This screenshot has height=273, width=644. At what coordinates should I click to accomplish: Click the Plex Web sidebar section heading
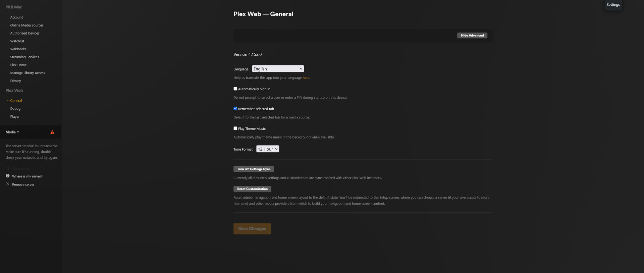click(14, 91)
